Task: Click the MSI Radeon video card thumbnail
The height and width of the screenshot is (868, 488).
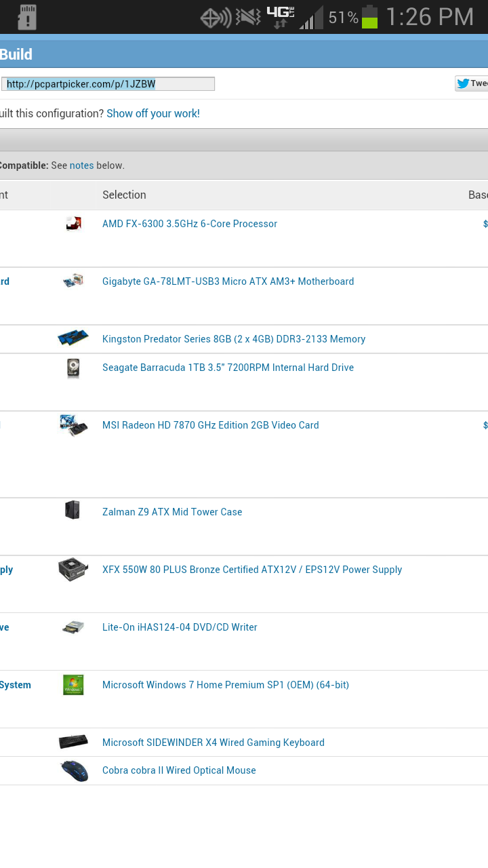Action: tap(73, 425)
